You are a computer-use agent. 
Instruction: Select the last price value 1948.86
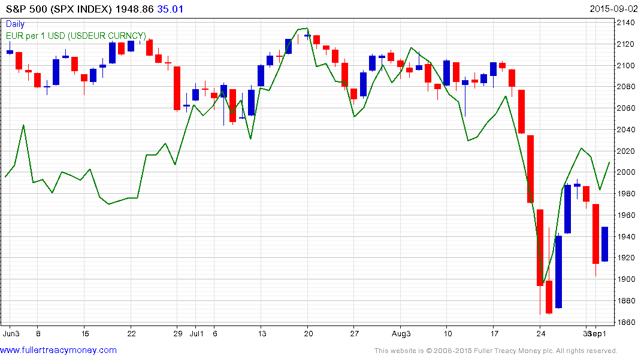pyautogui.click(x=134, y=9)
